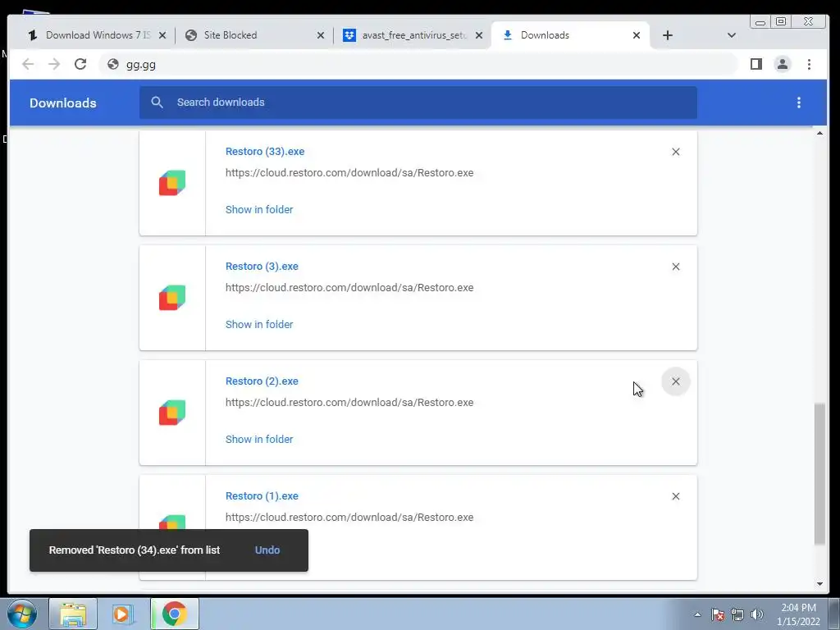Show hidden system tray icons
The image size is (840, 630).
[x=697, y=614]
